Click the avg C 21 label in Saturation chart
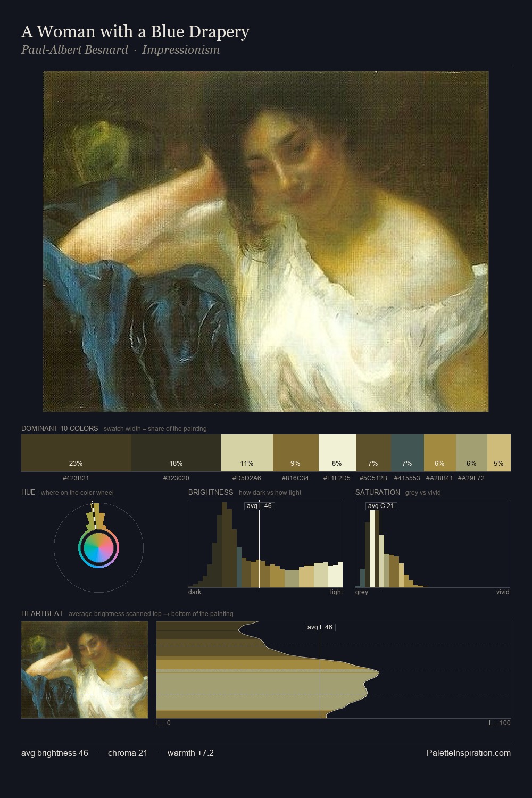Screen dimensions: 532x798 tap(381, 506)
